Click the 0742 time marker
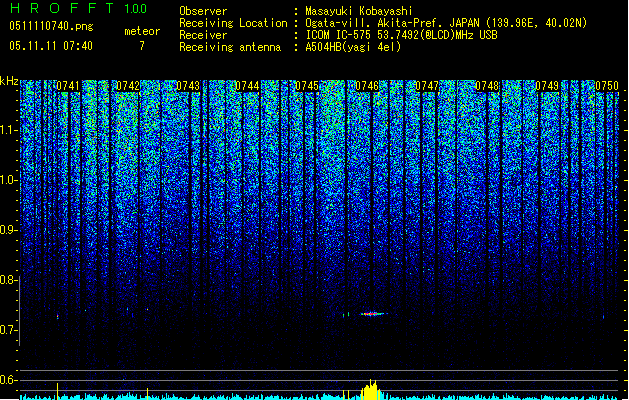 click(128, 86)
